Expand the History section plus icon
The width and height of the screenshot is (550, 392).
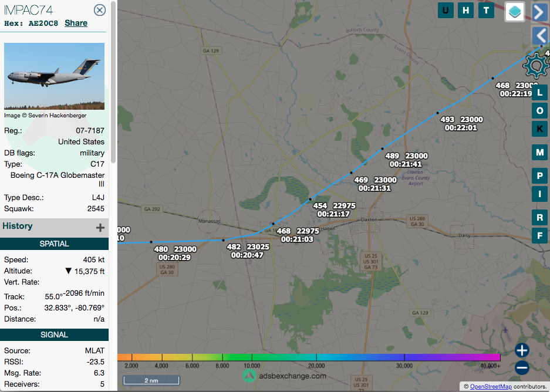click(x=100, y=228)
